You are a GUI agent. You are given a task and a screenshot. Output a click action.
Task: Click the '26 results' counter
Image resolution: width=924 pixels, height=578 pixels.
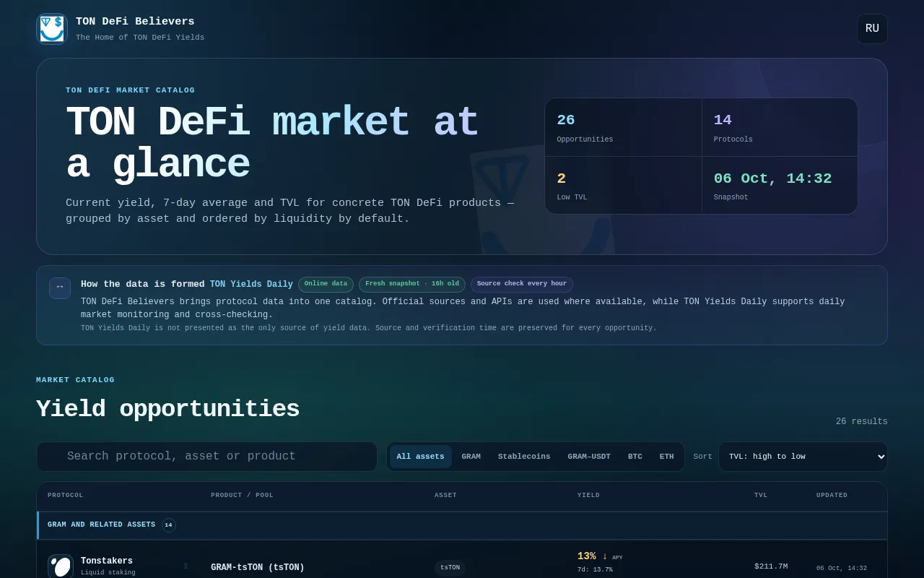pos(862,422)
